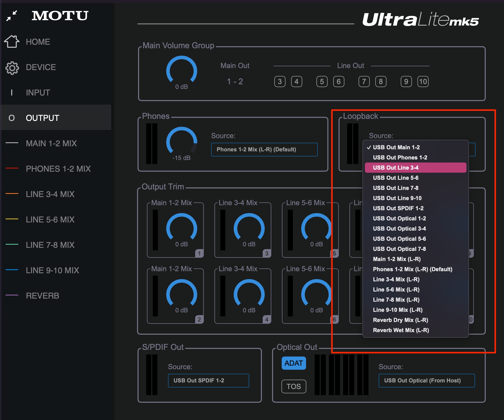Switch optical output to TOS
The height and width of the screenshot is (420, 504).
[294, 386]
